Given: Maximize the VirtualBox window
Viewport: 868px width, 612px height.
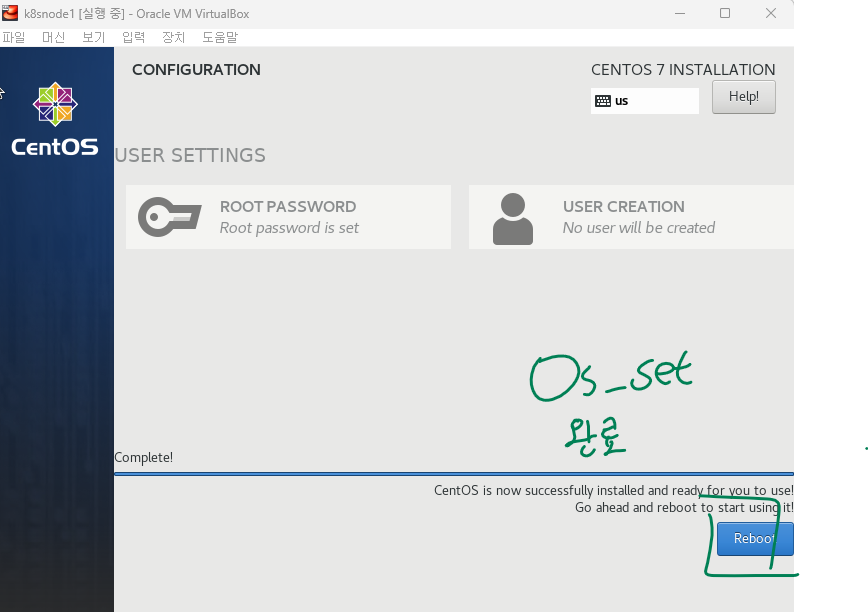Looking at the screenshot, I should [725, 13].
